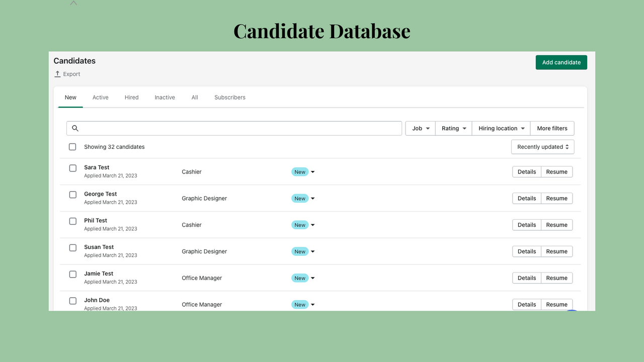Check George Test's row checkbox
644x362 pixels.
[72, 195]
